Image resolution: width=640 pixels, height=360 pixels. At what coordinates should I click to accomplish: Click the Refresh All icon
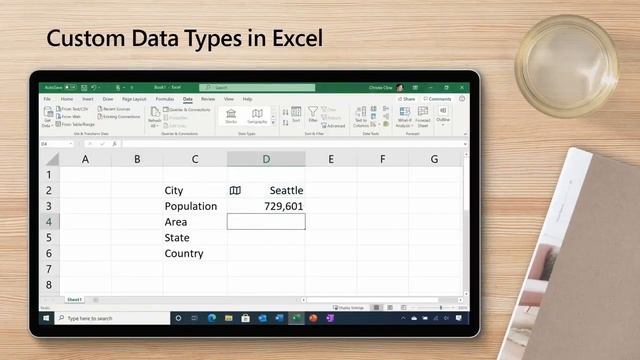(155, 111)
